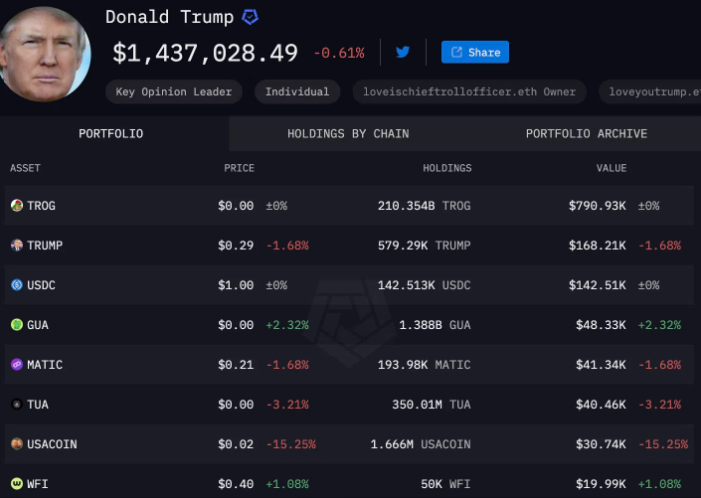This screenshot has width=701, height=498.
Task: Click the TUA asset name
Action: pyautogui.click(x=38, y=405)
